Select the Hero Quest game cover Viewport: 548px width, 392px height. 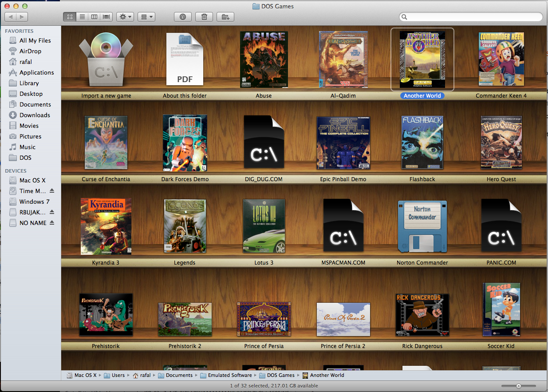tap(501, 143)
